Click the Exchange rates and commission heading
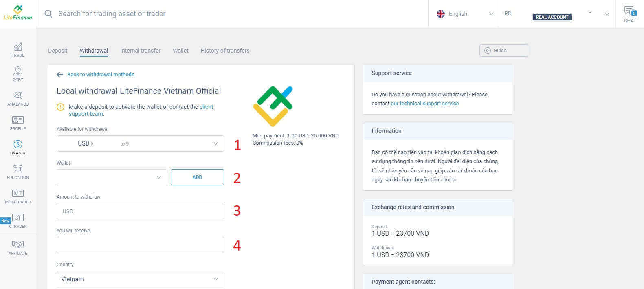This screenshot has height=289, width=644. coord(413,207)
